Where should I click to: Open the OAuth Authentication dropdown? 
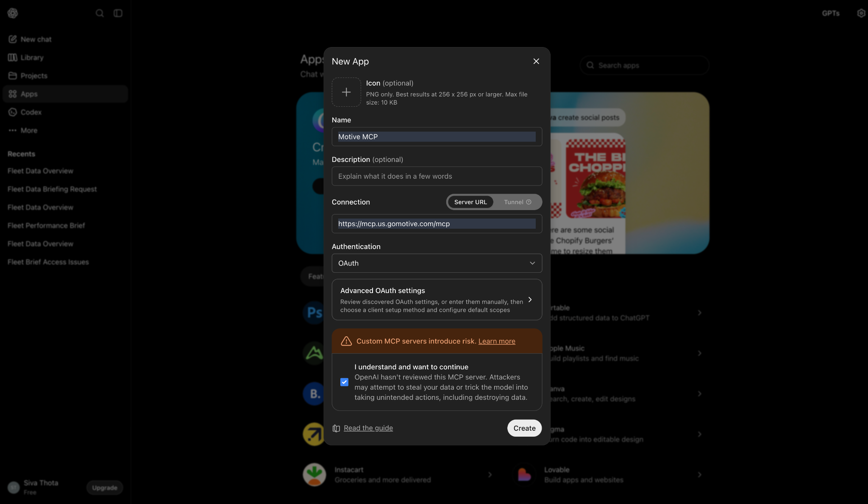click(x=437, y=263)
